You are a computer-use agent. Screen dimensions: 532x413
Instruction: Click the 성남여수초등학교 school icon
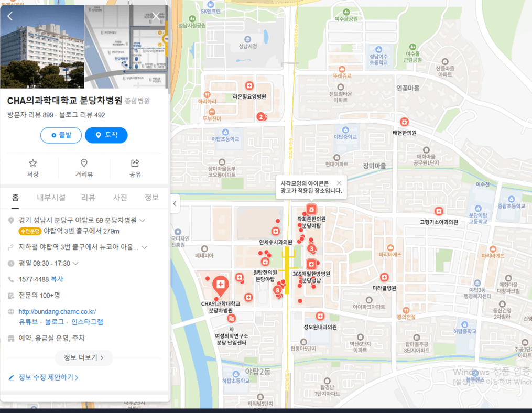pos(378,50)
